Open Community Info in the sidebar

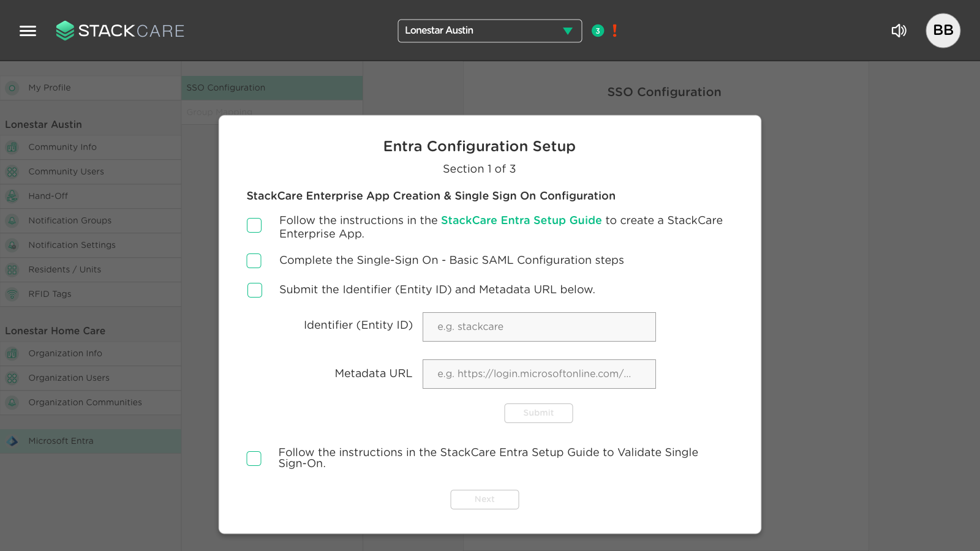point(91,148)
